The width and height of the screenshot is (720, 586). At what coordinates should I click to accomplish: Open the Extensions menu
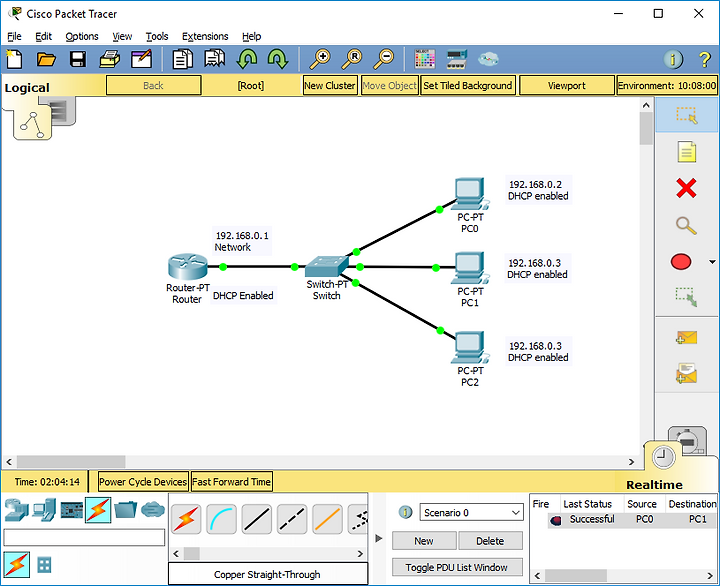[205, 36]
